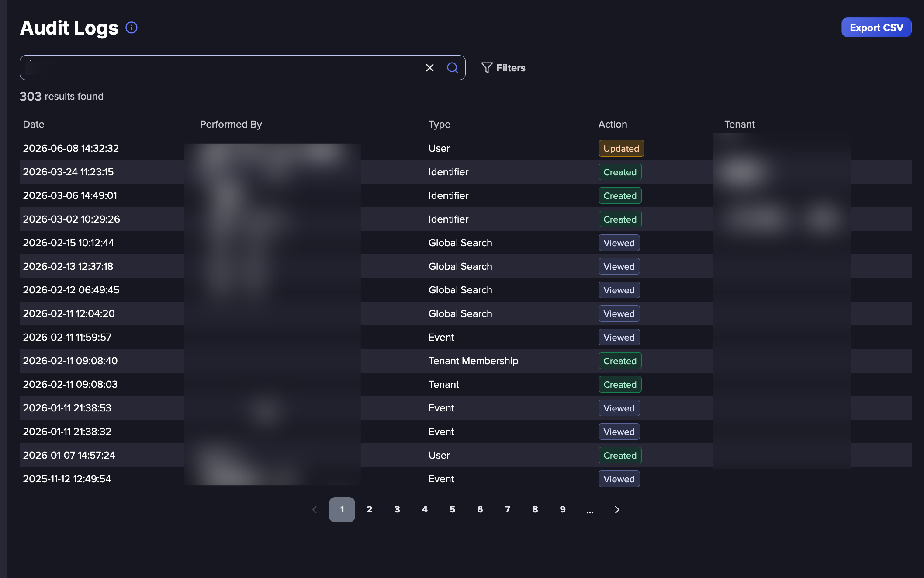The width and height of the screenshot is (924, 578).
Task: Click the magnifying glass search icon
Action: (x=453, y=68)
